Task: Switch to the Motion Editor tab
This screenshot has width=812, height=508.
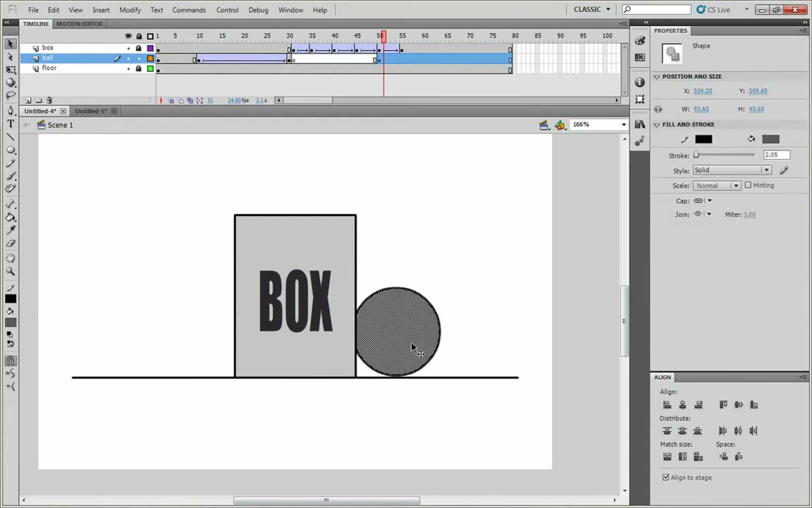Action: (x=79, y=24)
